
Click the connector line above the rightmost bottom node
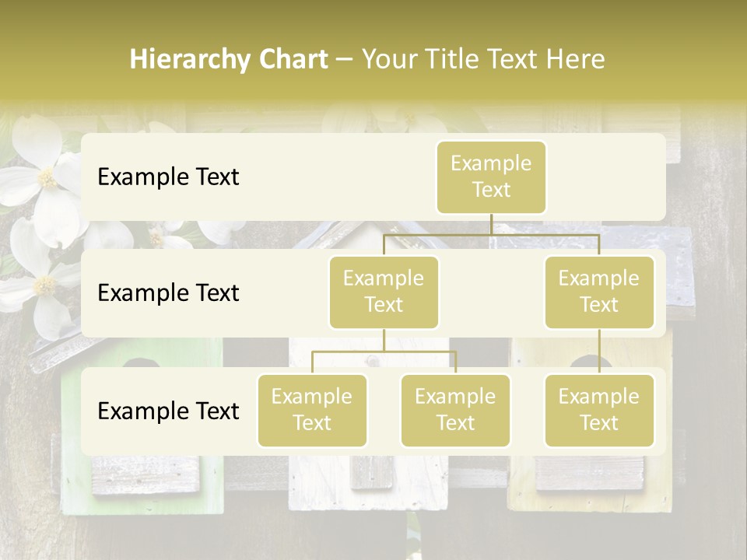[599, 354]
